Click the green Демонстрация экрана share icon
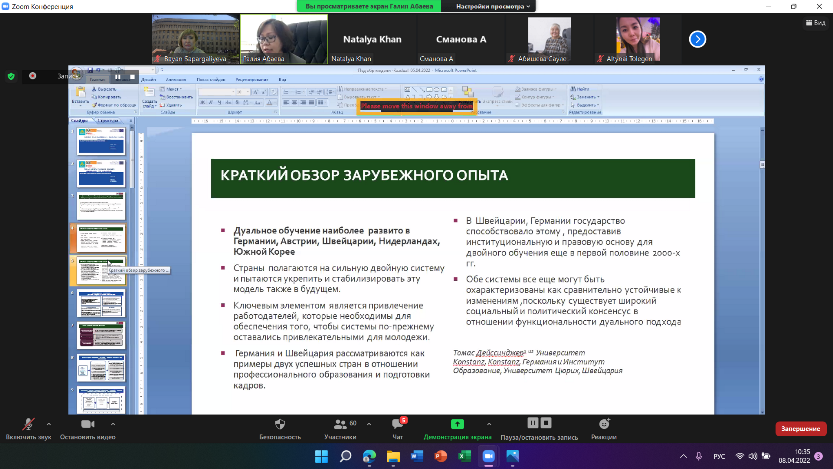This screenshot has width=833, height=469. (457, 424)
